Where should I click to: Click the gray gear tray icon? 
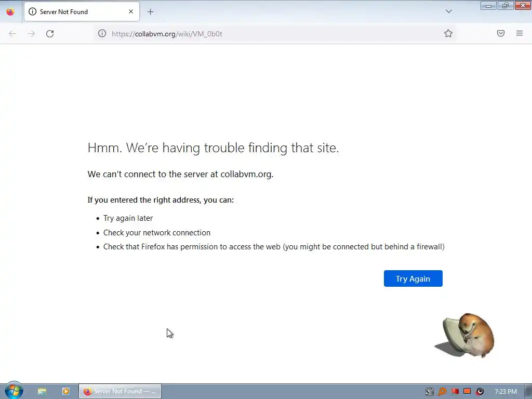430,392
